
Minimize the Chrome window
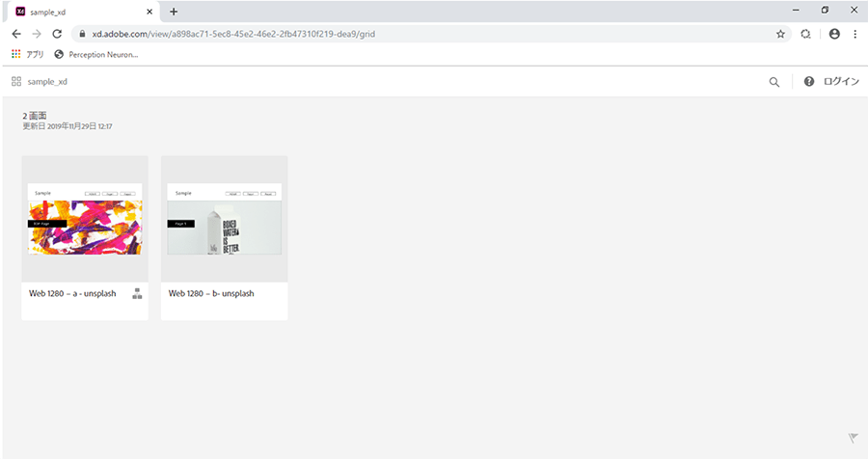(796, 10)
